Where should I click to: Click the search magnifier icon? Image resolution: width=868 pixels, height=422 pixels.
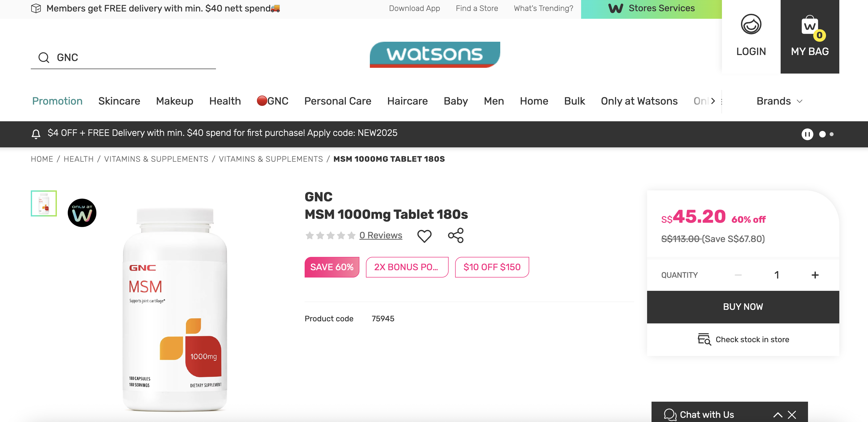(x=44, y=58)
